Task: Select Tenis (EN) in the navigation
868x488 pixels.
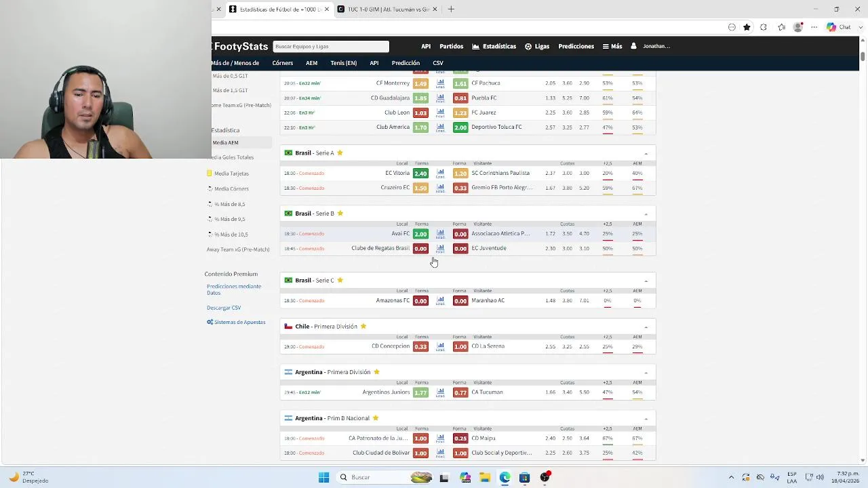Action: click(343, 63)
